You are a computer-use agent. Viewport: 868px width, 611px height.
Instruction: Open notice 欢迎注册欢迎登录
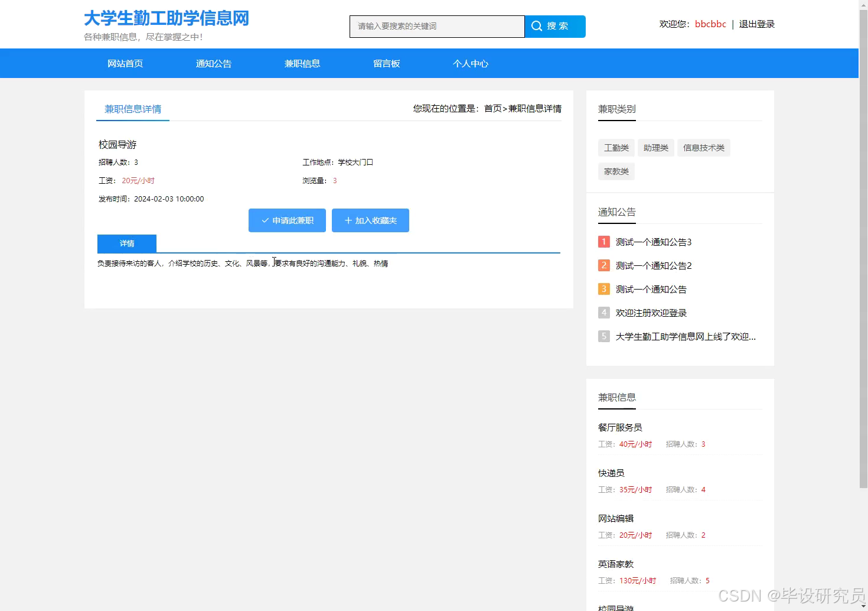pyautogui.click(x=651, y=313)
